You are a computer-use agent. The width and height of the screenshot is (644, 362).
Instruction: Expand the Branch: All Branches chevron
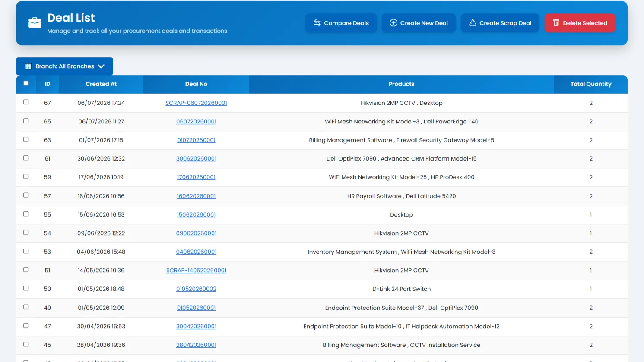point(101,66)
